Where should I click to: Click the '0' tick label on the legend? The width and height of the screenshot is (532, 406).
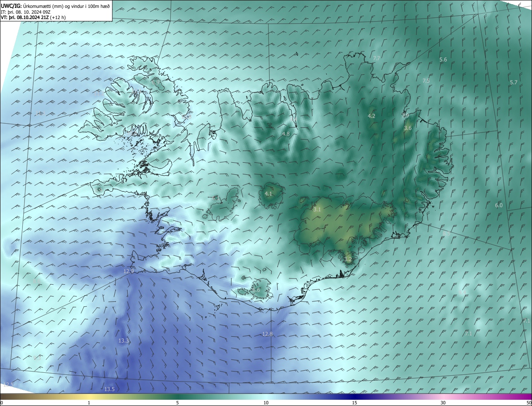[1, 403]
